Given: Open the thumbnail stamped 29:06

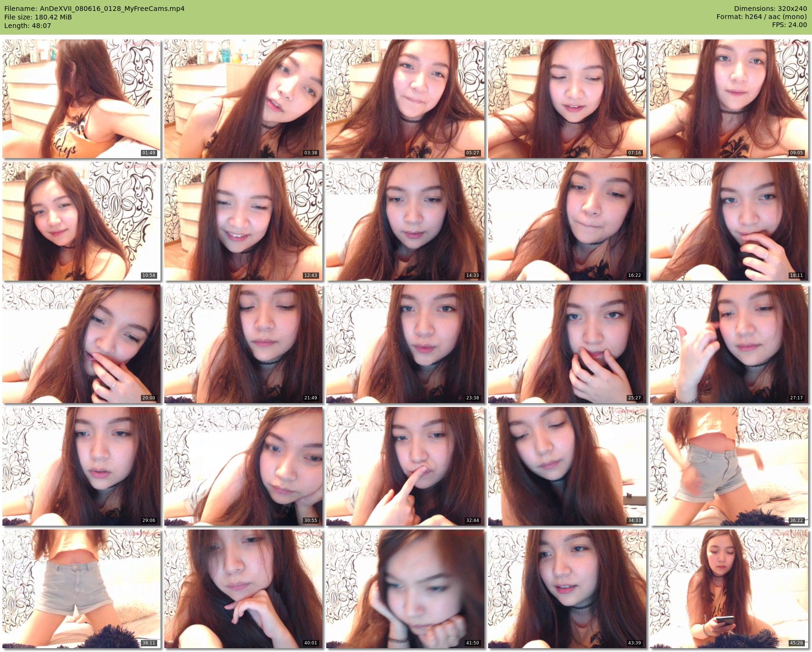Looking at the screenshot, I should [x=81, y=466].
